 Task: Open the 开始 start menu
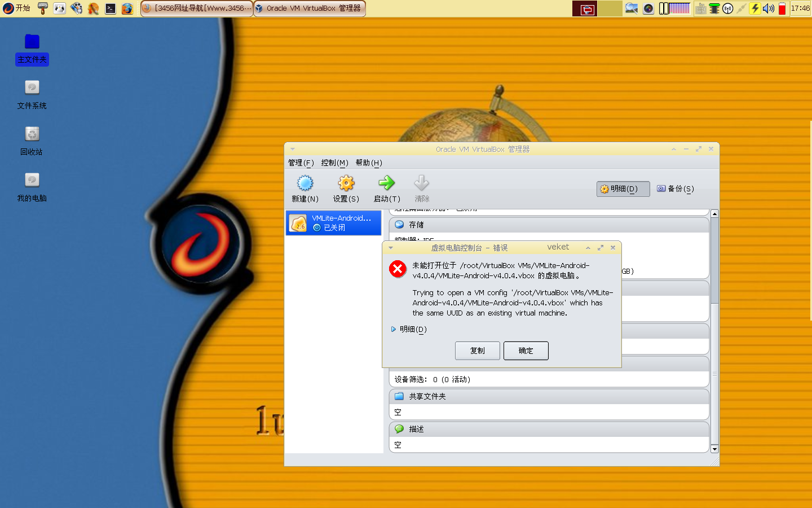[x=16, y=8]
